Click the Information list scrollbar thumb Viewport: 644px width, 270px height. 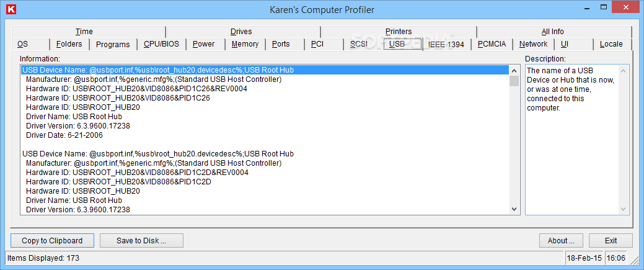[514, 81]
